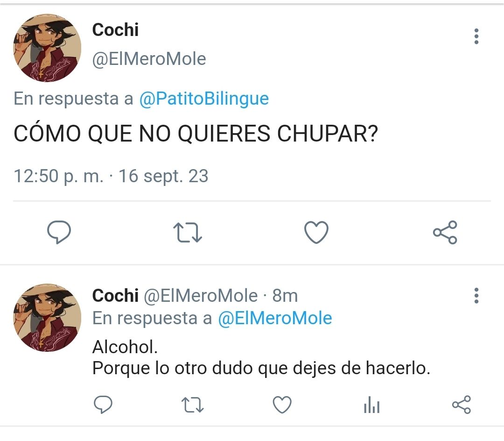The image size is (504, 441).
Task: Open the @PatitoBilingue profile link
Action: [x=204, y=99]
